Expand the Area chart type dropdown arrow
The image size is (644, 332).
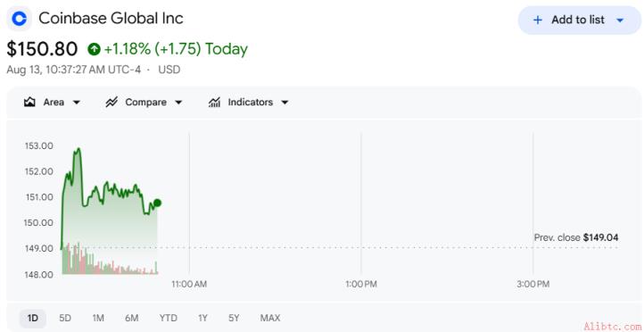click(77, 103)
